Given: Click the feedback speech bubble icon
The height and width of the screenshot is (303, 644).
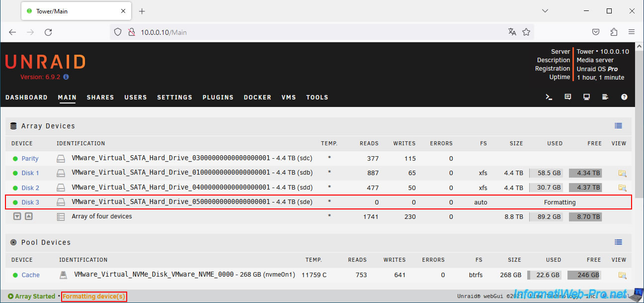Looking at the screenshot, I should [x=568, y=98].
